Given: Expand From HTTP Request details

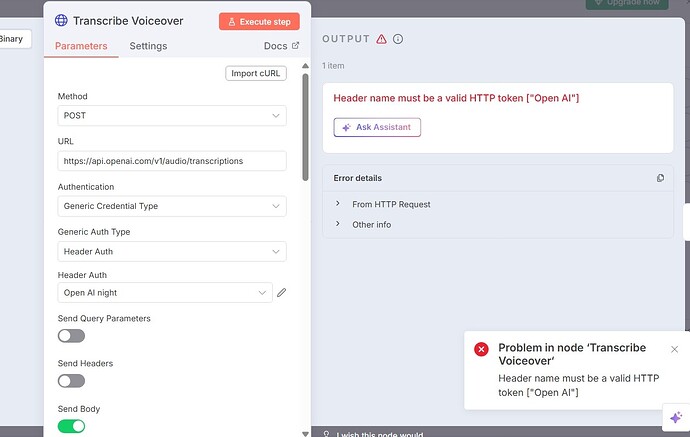Looking at the screenshot, I should click(x=391, y=204).
